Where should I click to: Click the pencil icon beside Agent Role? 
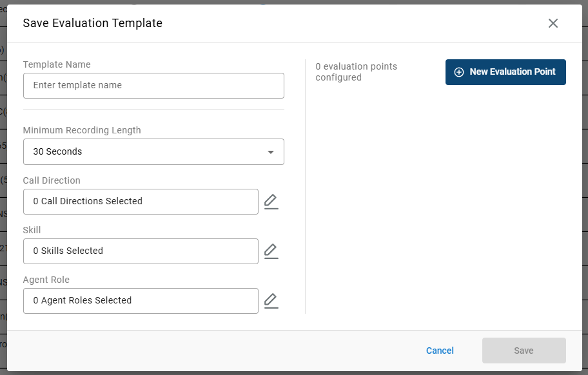coord(271,301)
